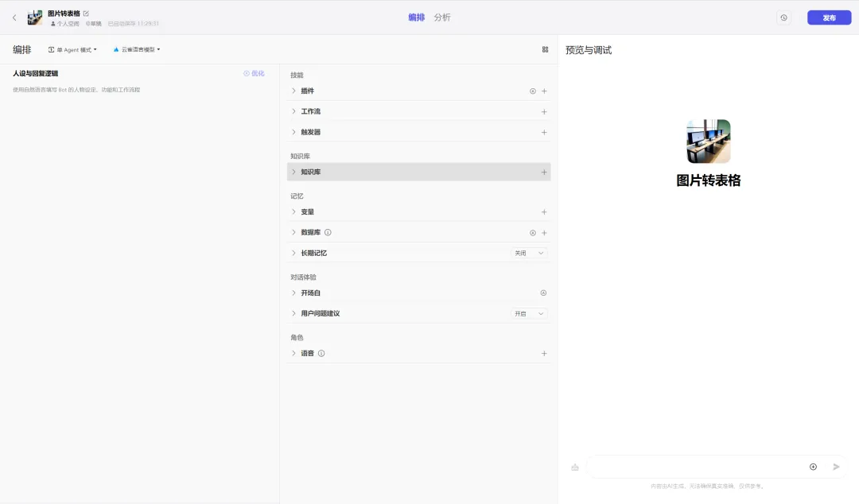This screenshot has height=504, width=859.
Task: Expand the 知识库 section chevron
Action: pos(293,173)
